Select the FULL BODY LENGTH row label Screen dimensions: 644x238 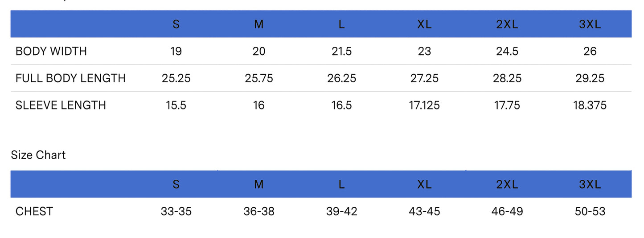click(x=70, y=78)
